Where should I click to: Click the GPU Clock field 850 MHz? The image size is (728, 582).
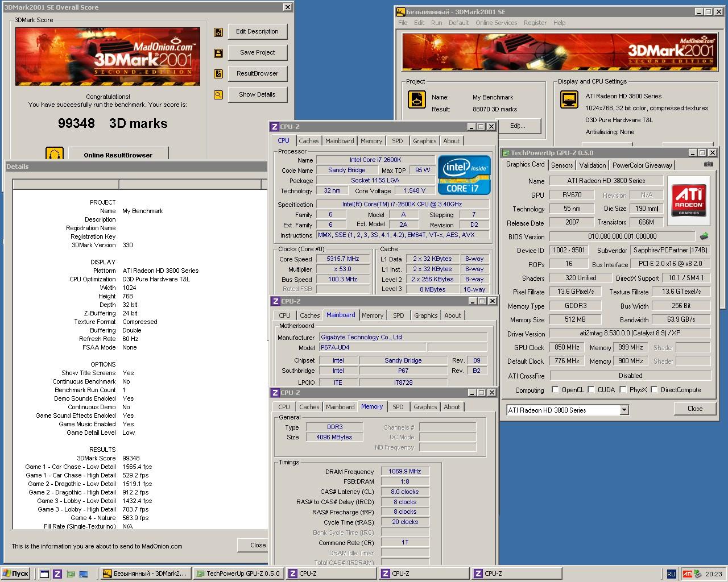566,347
